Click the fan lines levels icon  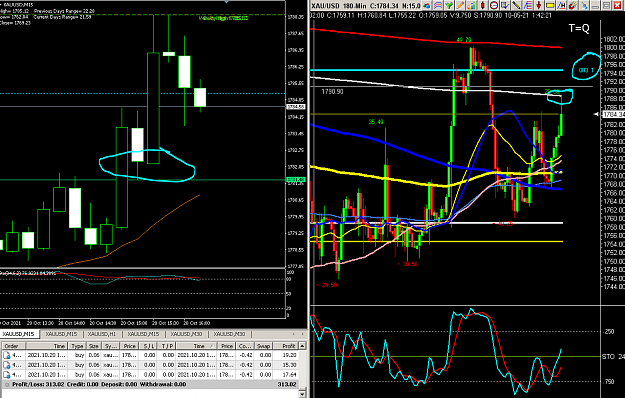tap(528, 6)
